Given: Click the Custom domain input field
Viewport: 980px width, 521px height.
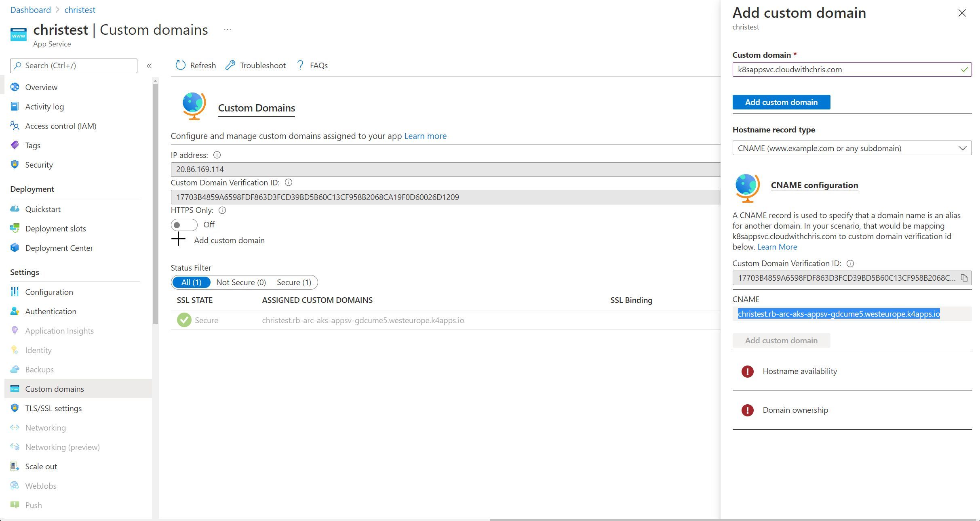Looking at the screenshot, I should pyautogui.click(x=852, y=69).
